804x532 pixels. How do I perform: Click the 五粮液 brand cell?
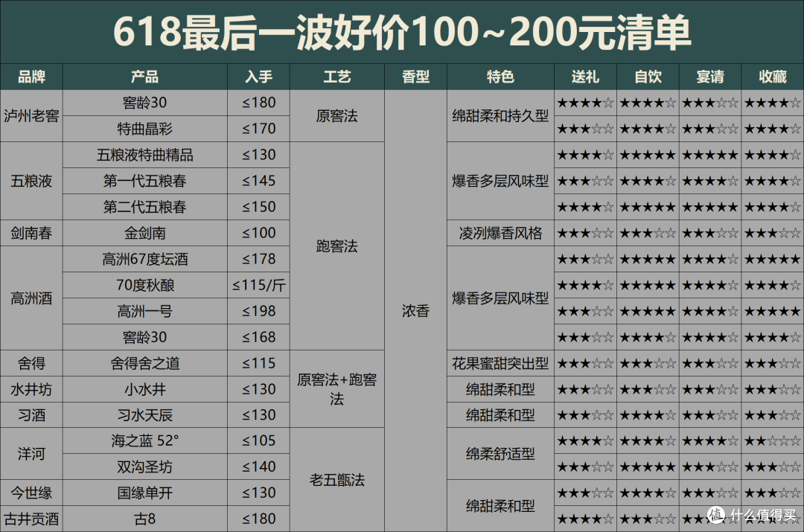[31, 181]
